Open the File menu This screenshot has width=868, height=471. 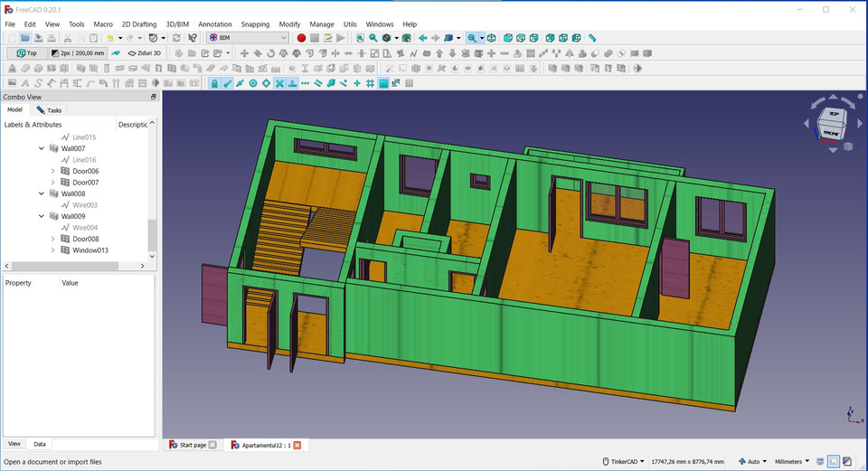point(10,24)
